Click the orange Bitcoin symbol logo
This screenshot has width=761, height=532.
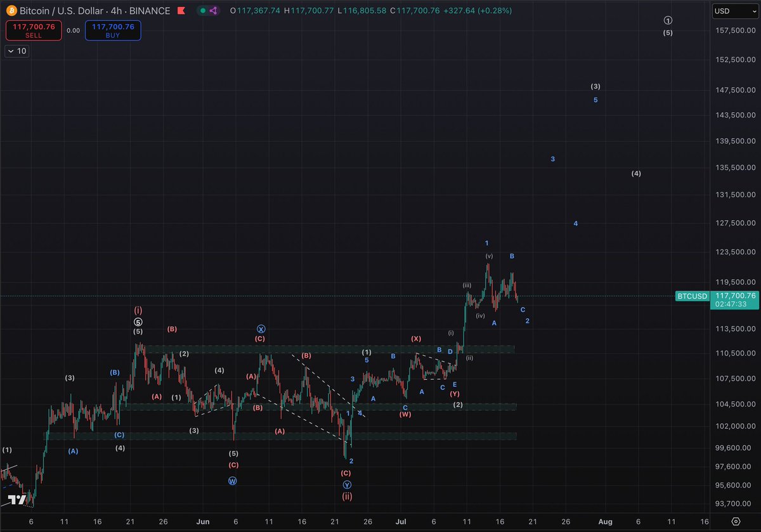coord(11,11)
